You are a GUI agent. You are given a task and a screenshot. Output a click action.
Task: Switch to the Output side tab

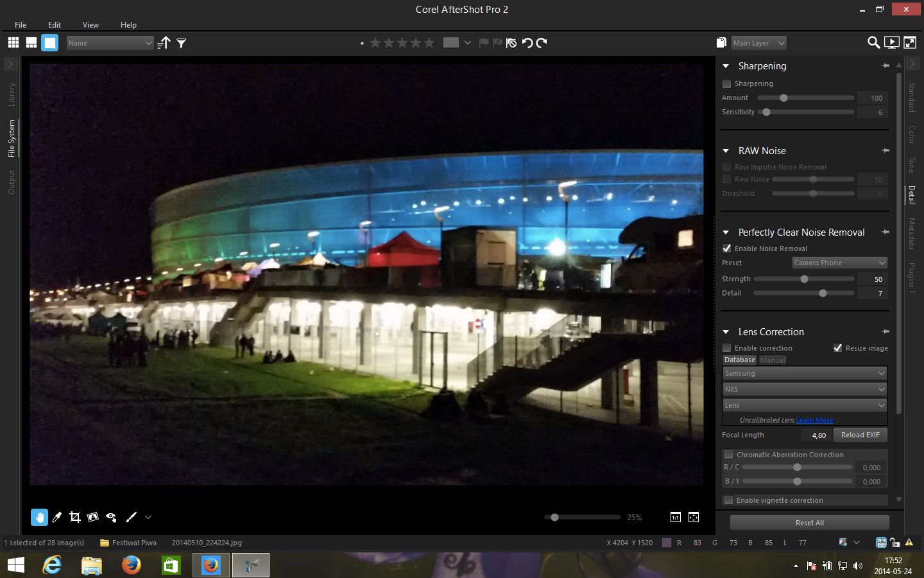click(12, 182)
